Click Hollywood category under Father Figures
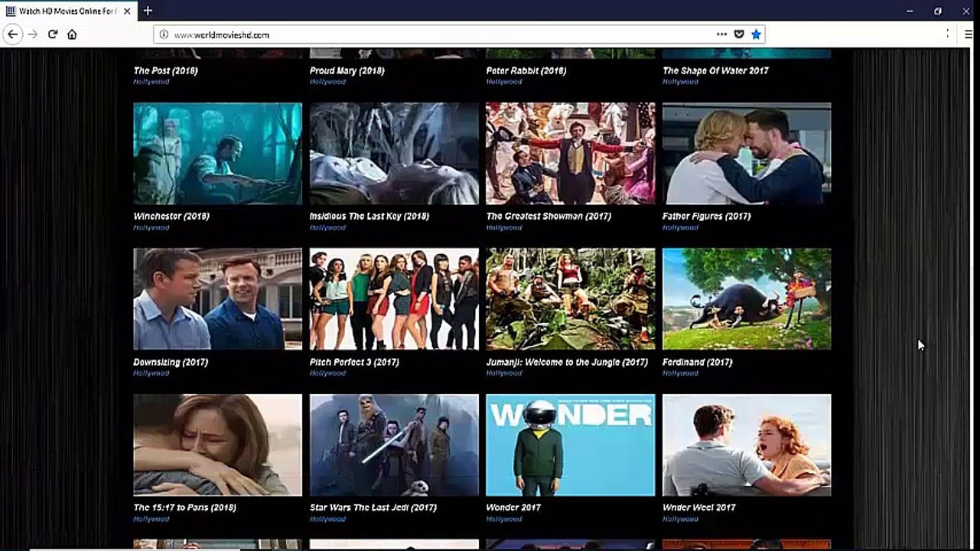 680,227
